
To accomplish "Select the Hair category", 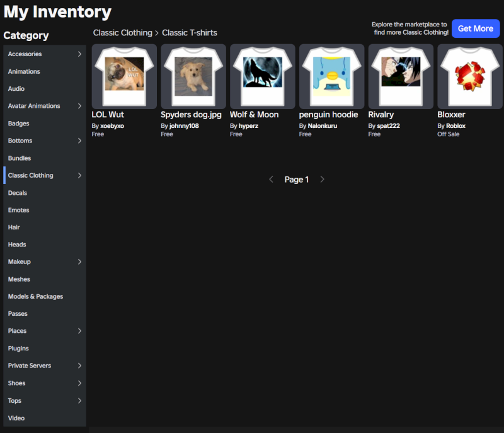I will (x=14, y=228).
